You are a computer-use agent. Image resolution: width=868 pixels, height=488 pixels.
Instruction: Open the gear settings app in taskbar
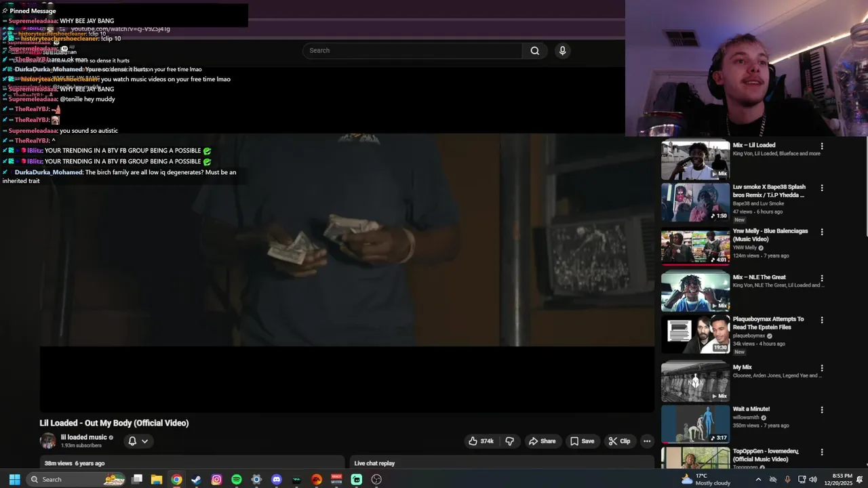[256, 479]
